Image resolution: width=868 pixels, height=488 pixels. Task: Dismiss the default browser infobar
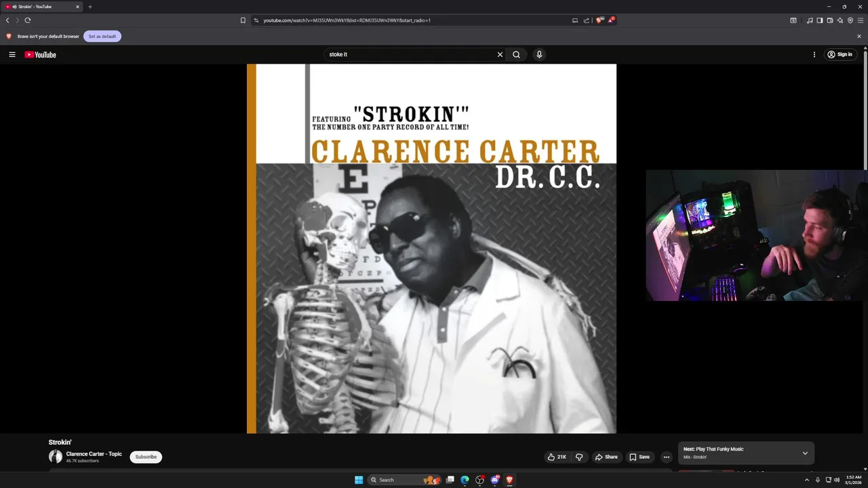pyautogui.click(x=859, y=36)
